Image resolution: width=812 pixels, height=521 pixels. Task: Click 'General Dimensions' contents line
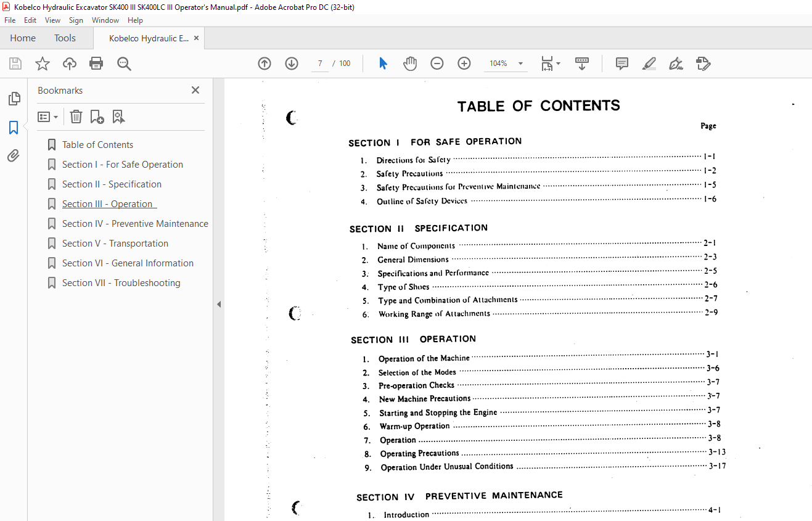click(413, 260)
